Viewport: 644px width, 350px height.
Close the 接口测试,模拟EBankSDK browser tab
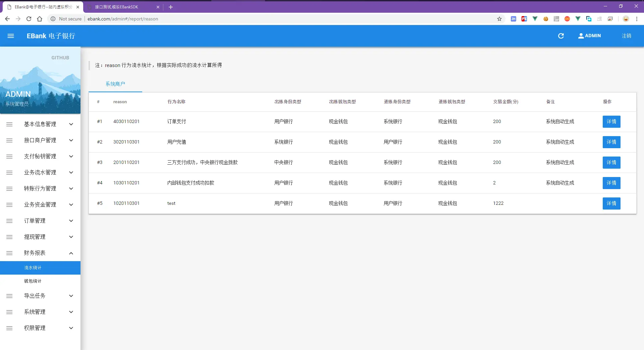[158, 7]
